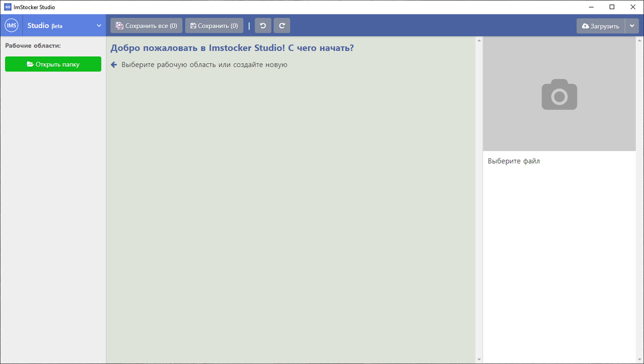The image size is (644, 364).
Task: Click Сохранить все (0) button
Action: tap(147, 26)
